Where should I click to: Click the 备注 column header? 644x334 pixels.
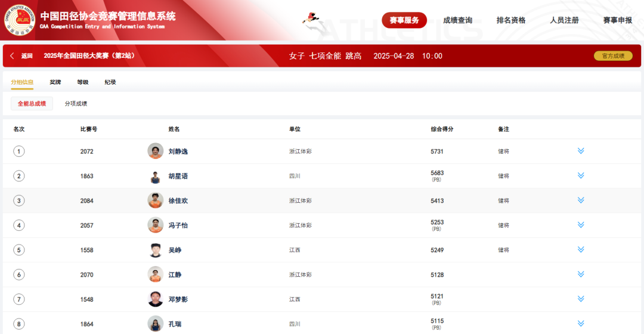[503, 129]
